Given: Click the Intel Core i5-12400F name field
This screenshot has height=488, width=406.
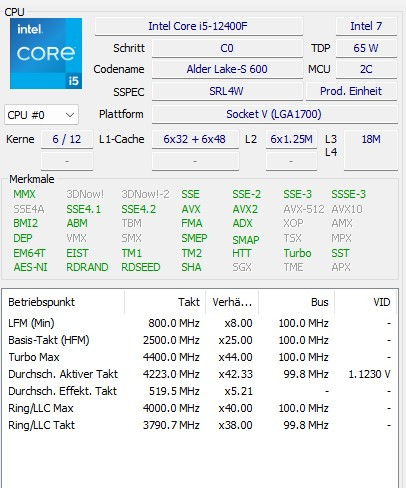Looking at the screenshot, I should [x=199, y=26].
